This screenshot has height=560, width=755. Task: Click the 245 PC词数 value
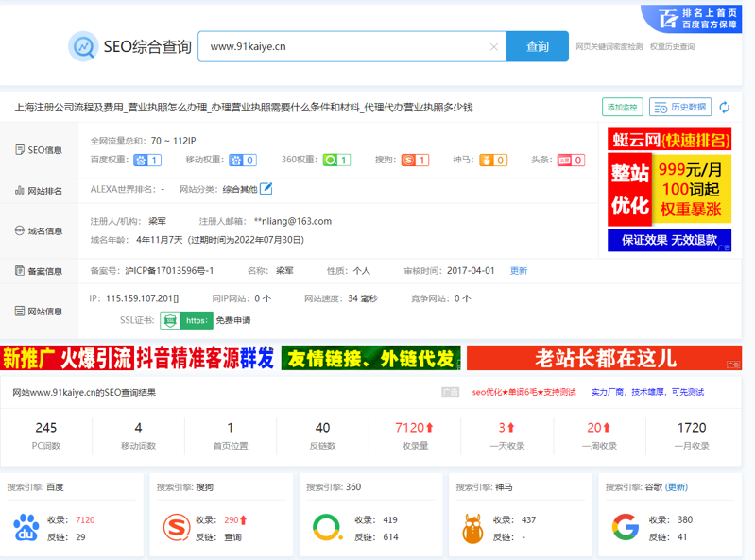(x=45, y=428)
